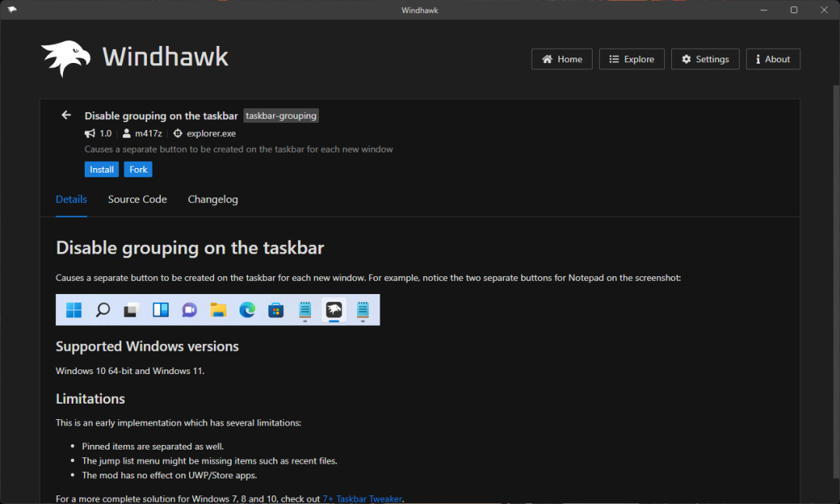This screenshot has height=504, width=840.
Task: Click the taskbar-grouping mod ID tag
Action: pyautogui.click(x=281, y=116)
